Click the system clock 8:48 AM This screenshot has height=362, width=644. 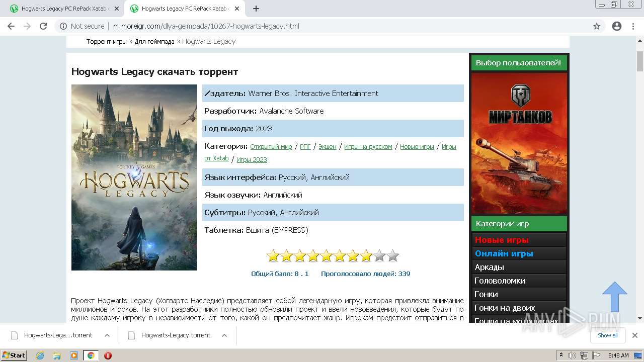coord(618,355)
